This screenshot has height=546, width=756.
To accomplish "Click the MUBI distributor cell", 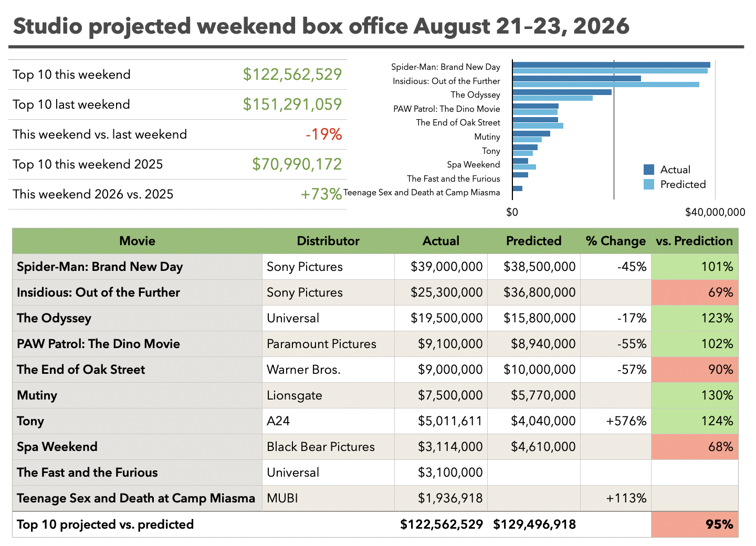I will click(328, 498).
